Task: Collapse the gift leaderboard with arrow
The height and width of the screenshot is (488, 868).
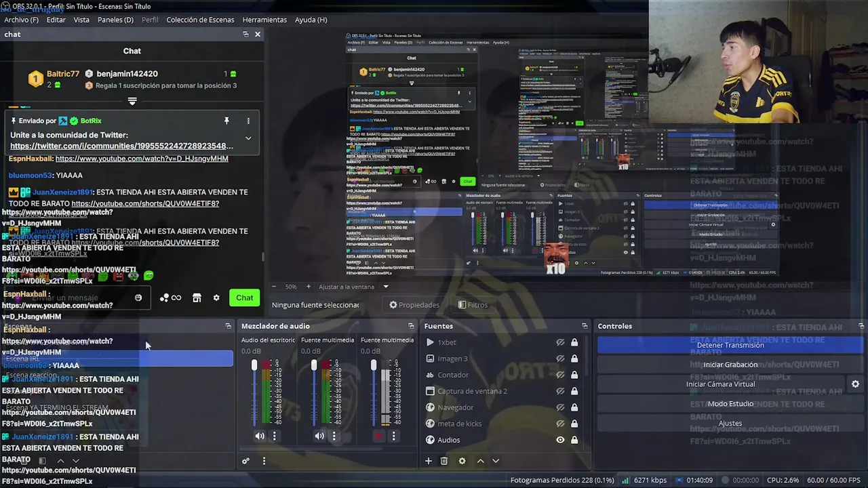Action: (132, 101)
